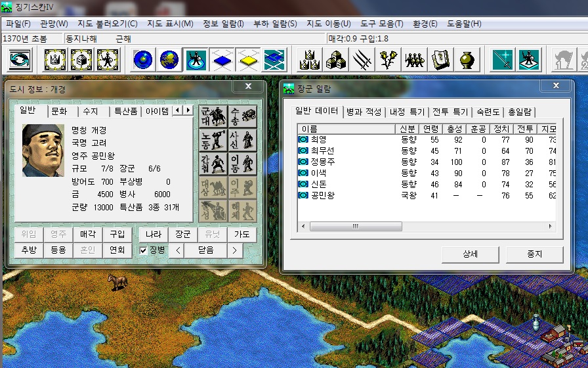The image size is (588, 368).
Task: Click the 나라 button
Action: 154,235
